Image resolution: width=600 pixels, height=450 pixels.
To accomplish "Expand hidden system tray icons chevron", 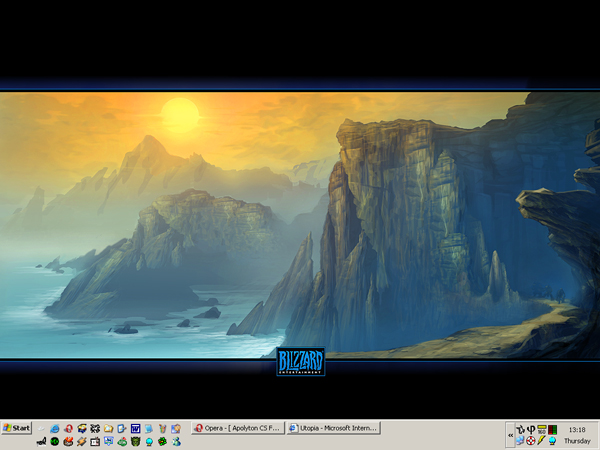I will [510, 435].
